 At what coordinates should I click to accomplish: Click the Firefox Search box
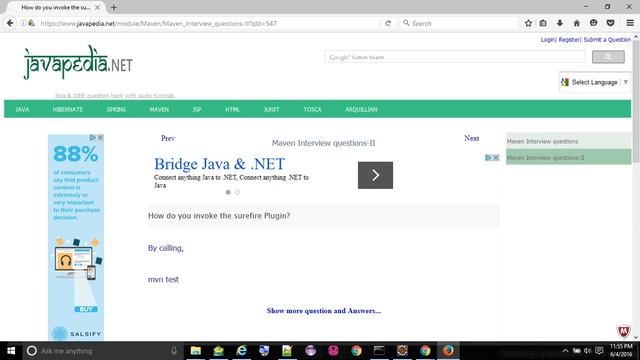pyautogui.click(x=459, y=23)
